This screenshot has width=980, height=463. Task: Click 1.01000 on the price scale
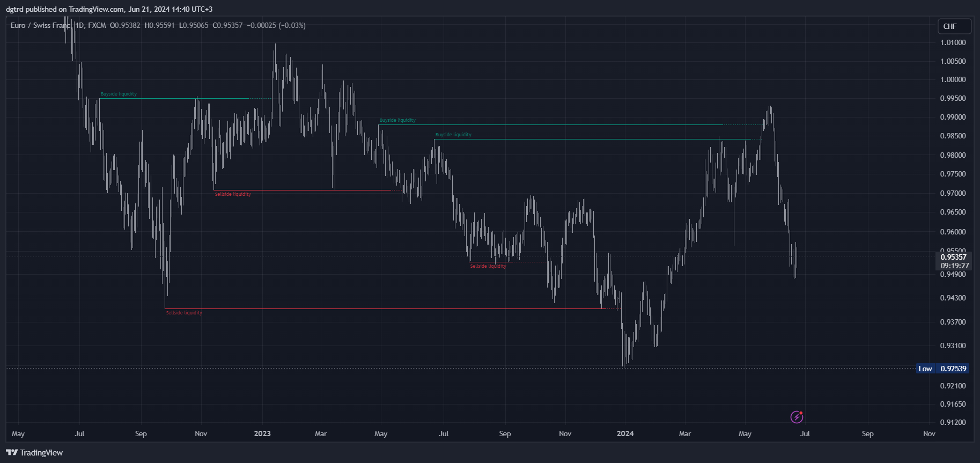click(x=953, y=42)
